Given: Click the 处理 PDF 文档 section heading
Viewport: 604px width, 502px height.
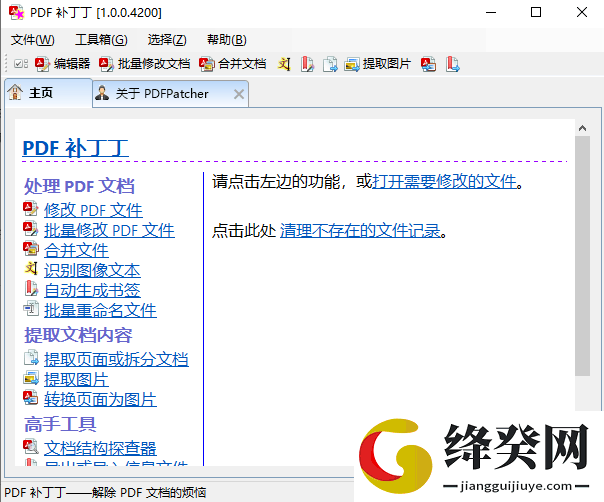Looking at the screenshot, I should click(79, 186).
